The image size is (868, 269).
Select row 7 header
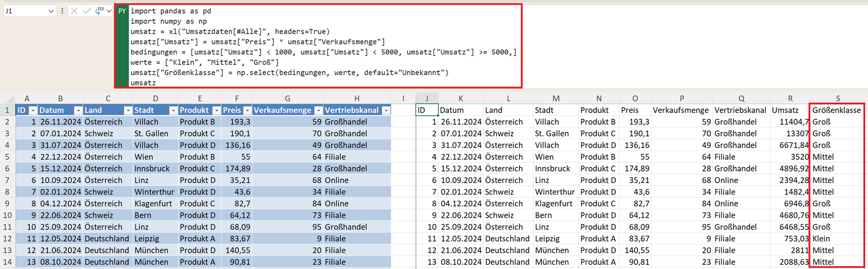(7, 180)
